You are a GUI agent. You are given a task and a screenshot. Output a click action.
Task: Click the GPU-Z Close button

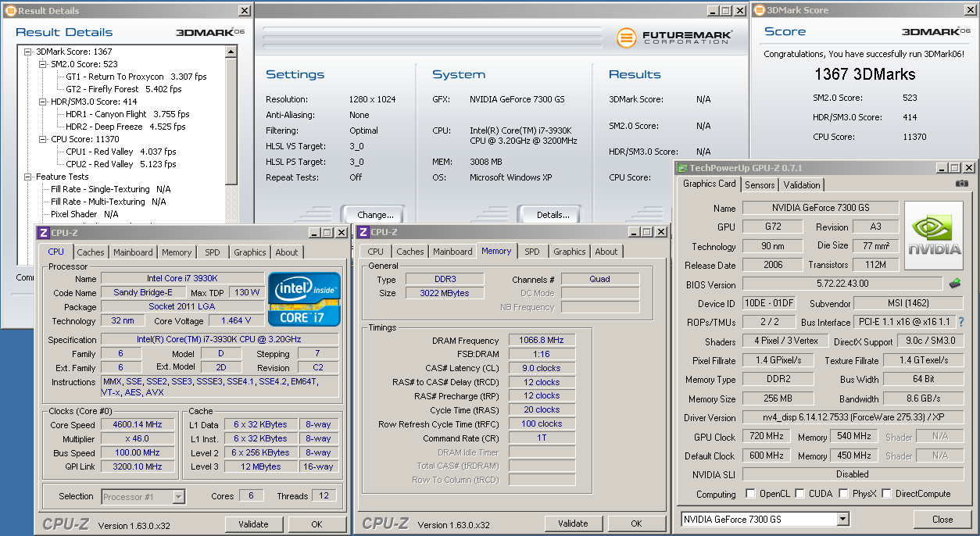click(x=942, y=519)
